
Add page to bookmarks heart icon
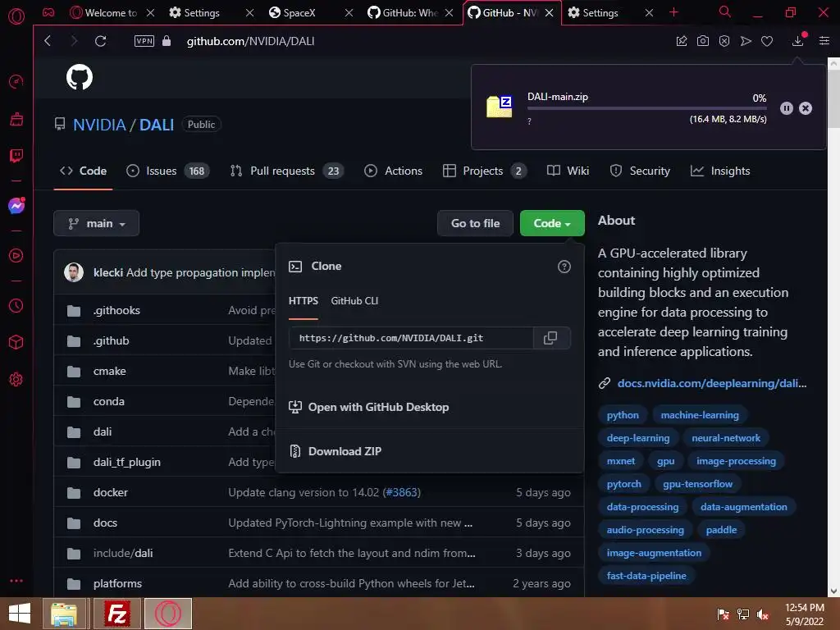coord(767,41)
